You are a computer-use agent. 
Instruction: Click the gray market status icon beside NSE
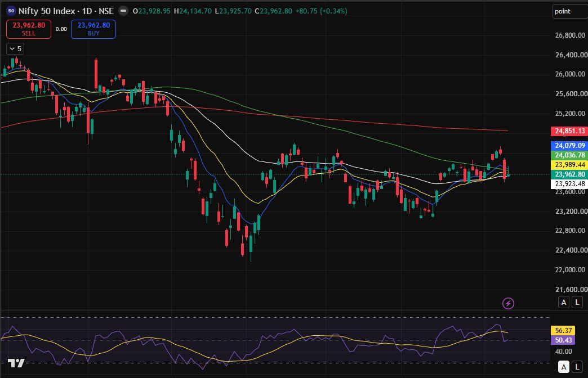123,11
